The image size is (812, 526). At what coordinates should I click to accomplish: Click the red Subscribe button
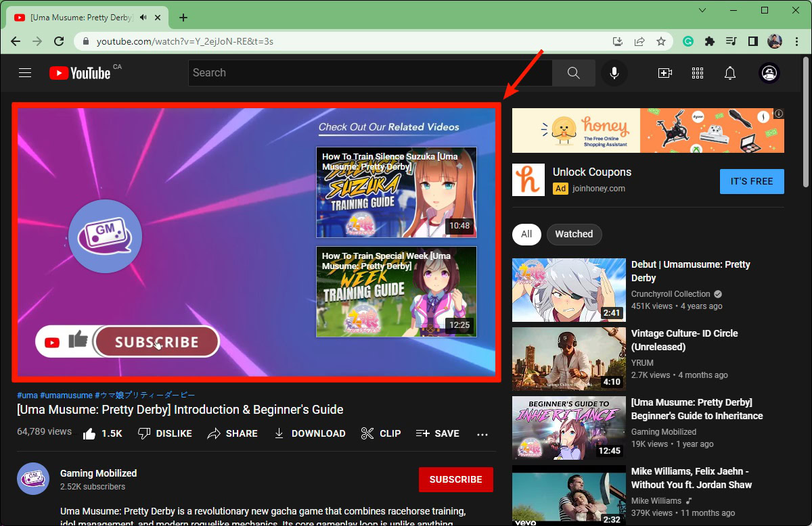click(455, 479)
